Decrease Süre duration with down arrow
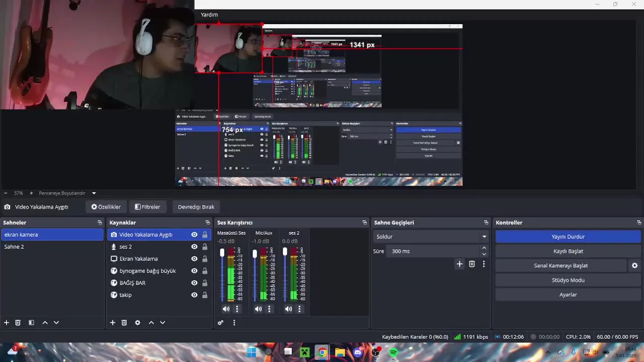The height and width of the screenshot is (362, 644). coord(484,254)
